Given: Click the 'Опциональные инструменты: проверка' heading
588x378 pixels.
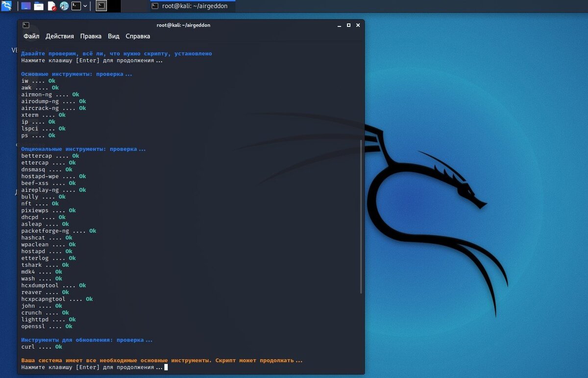Looking at the screenshot, I should (84, 149).
